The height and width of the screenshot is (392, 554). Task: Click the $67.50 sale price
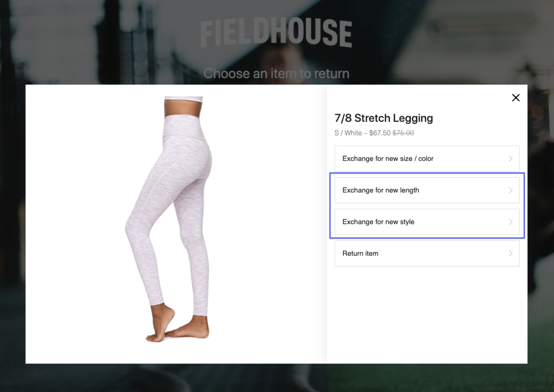(x=380, y=133)
